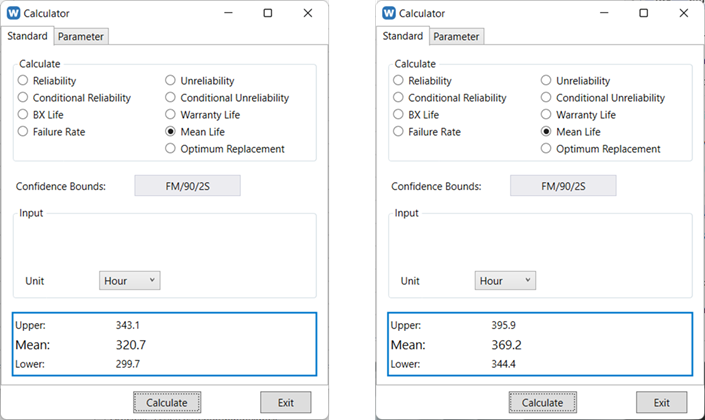This screenshot has width=705, height=420.
Task: Enable Optimum Replacement in right window
Action: (547, 149)
